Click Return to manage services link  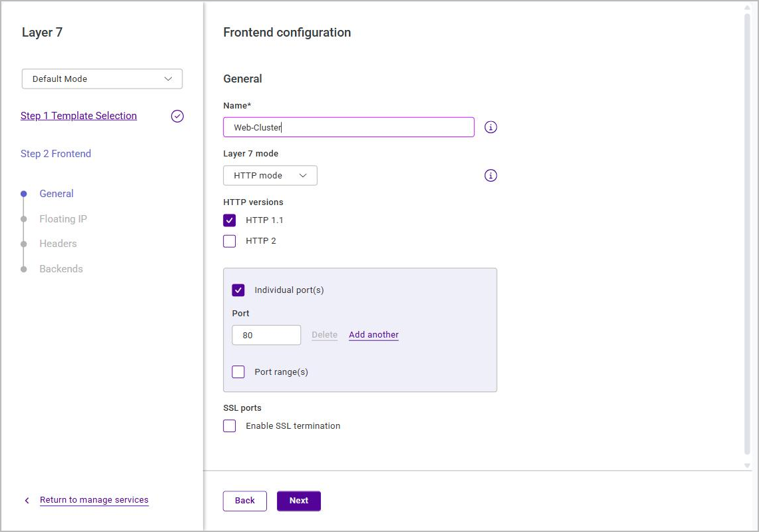click(x=94, y=500)
